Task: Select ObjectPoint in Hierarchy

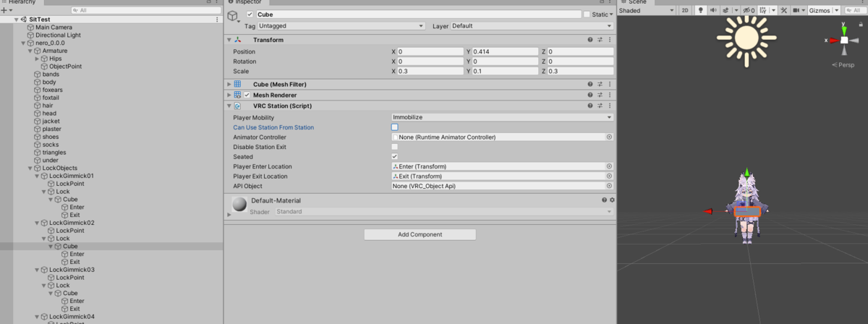Action: click(x=64, y=67)
